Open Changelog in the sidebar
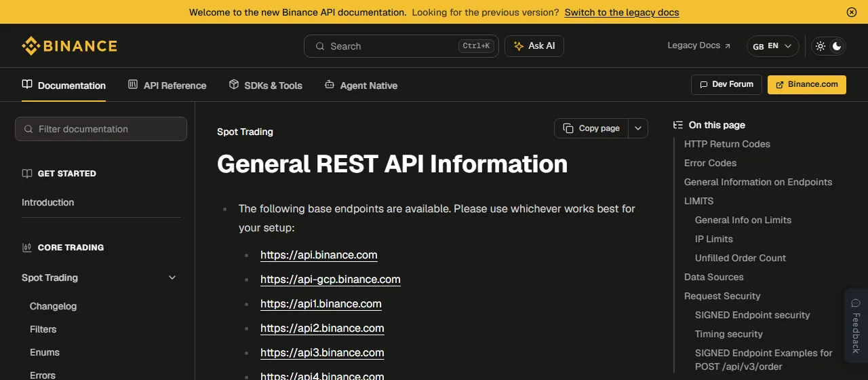This screenshot has width=868, height=380. (x=53, y=306)
